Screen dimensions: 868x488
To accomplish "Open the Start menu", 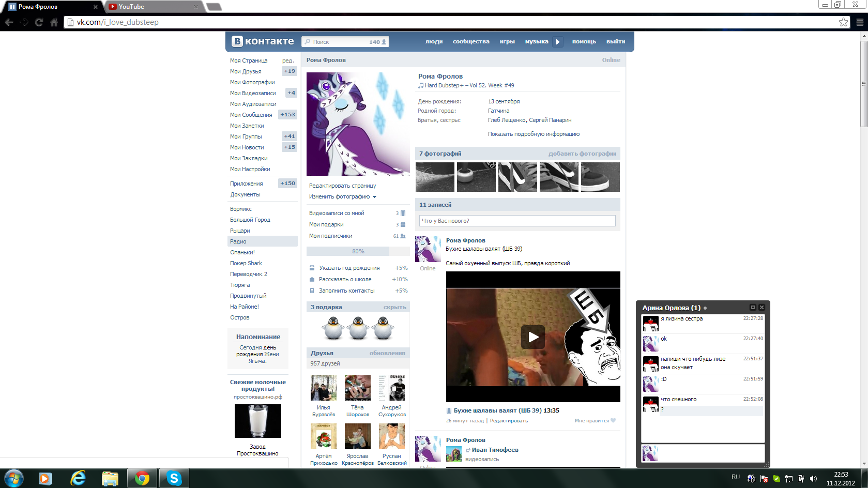I will pyautogui.click(x=13, y=478).
